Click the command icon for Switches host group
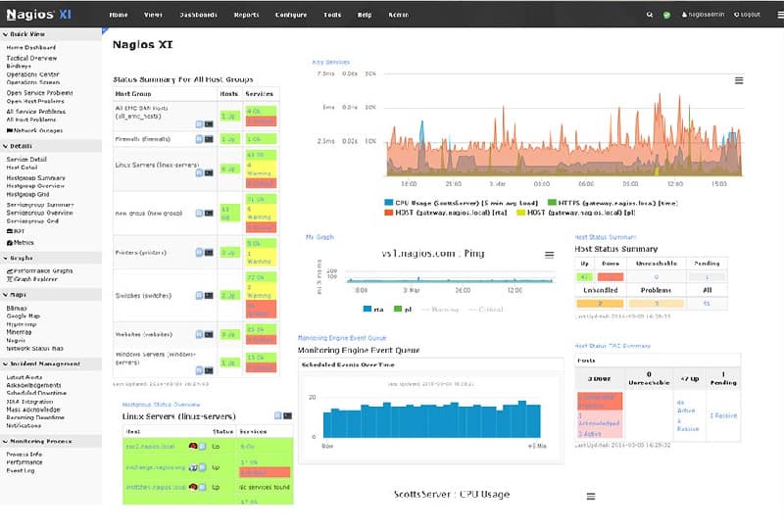This screenshot has width=784, height=532. (209, 296)
